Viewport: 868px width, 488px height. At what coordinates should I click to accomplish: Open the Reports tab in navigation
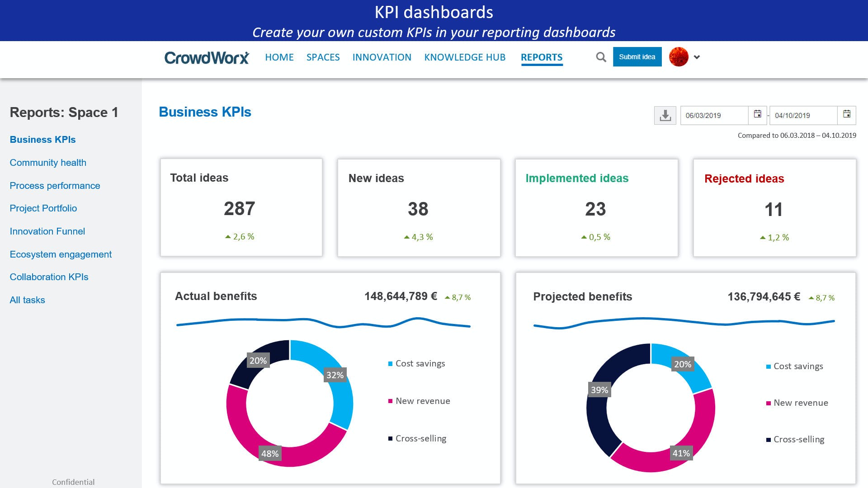point(542,57)
